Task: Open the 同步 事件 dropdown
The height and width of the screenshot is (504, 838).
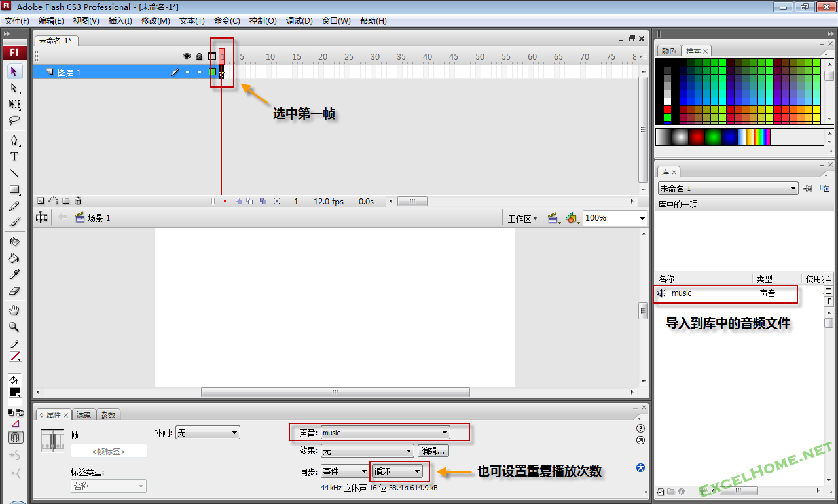Action: [344, 471]
